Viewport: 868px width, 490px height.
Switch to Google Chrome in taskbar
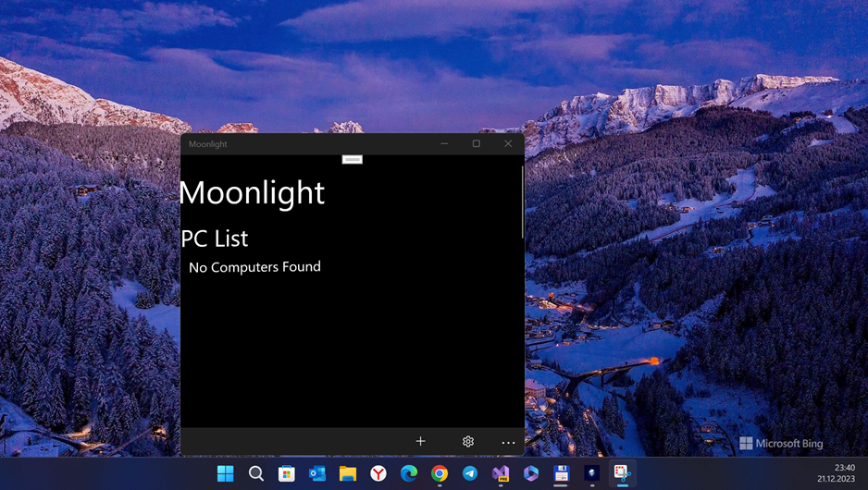click(440, 473)
